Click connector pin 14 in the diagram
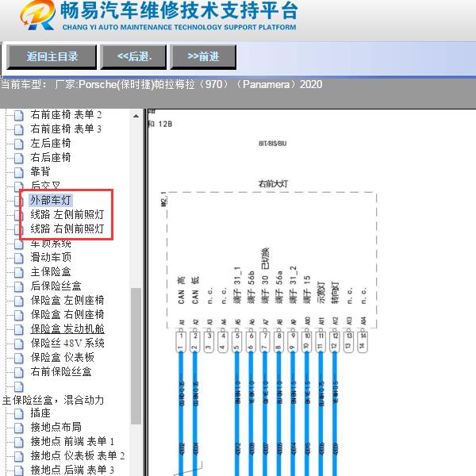 click(x=363, y=342)
